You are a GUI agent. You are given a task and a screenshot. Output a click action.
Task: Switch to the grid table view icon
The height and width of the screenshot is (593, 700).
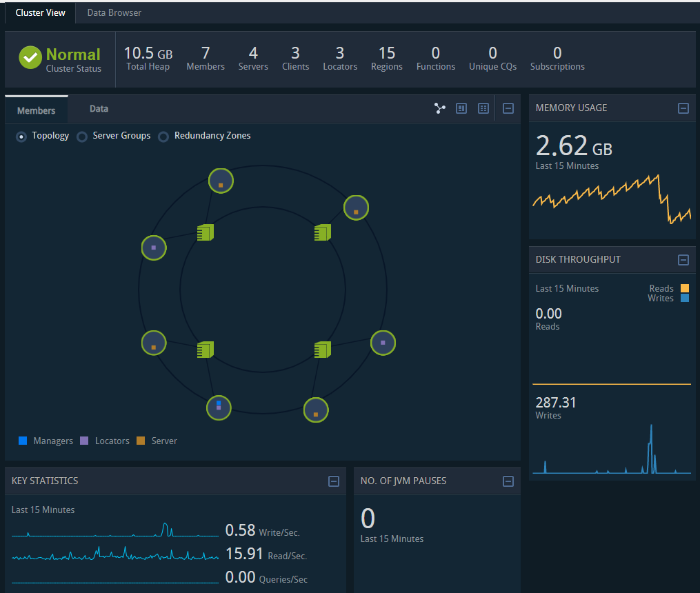tap(483, 108)
